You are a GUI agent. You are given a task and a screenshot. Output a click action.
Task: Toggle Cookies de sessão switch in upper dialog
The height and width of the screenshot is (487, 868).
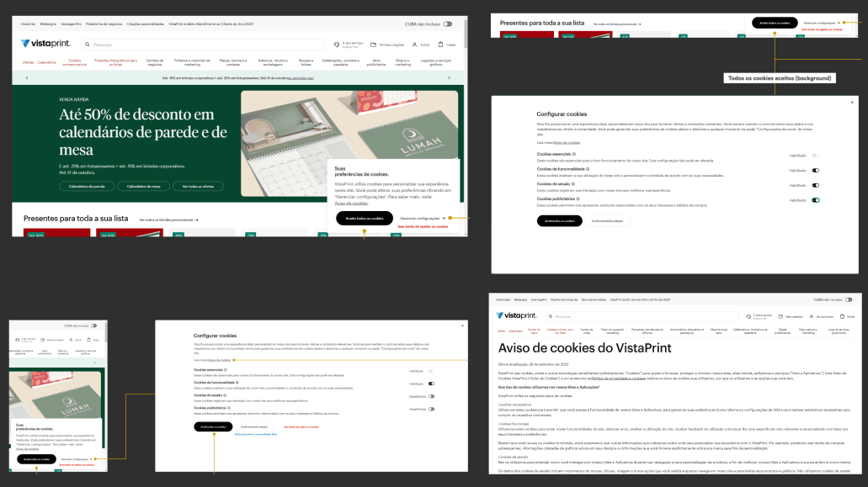click(816, 185)
